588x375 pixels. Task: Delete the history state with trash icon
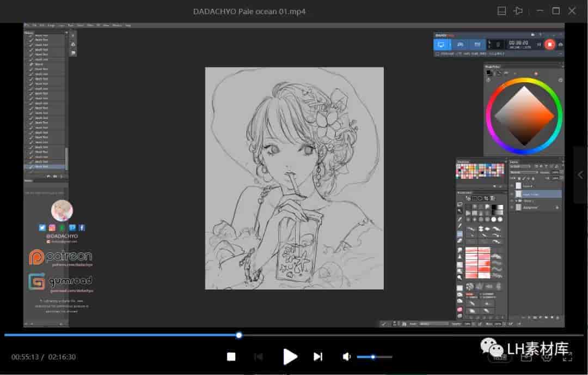(x=62, y=176)
